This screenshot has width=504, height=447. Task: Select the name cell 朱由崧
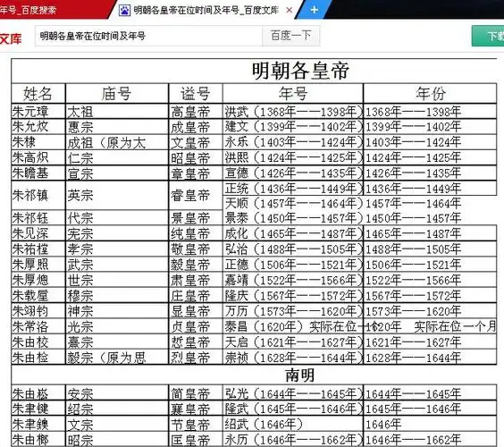click(38, 393)
